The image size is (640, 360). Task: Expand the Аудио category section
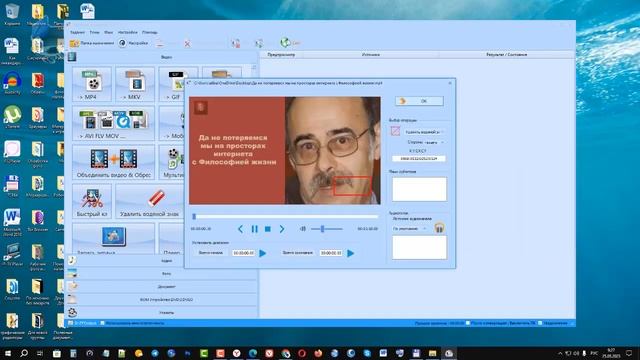pos(162,260)
